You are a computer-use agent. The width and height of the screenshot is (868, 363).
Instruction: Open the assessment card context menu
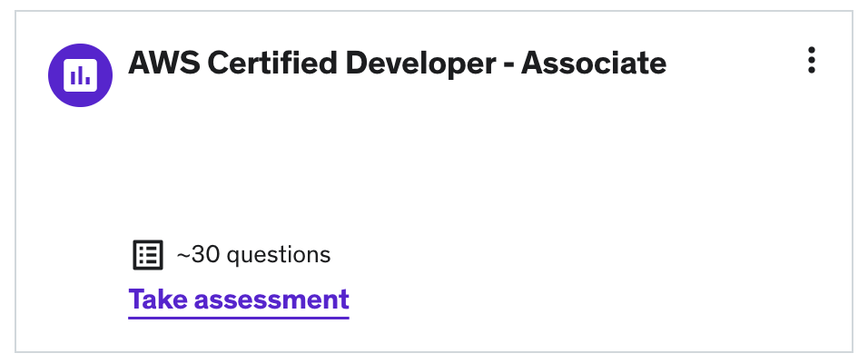tap(812, 60)
